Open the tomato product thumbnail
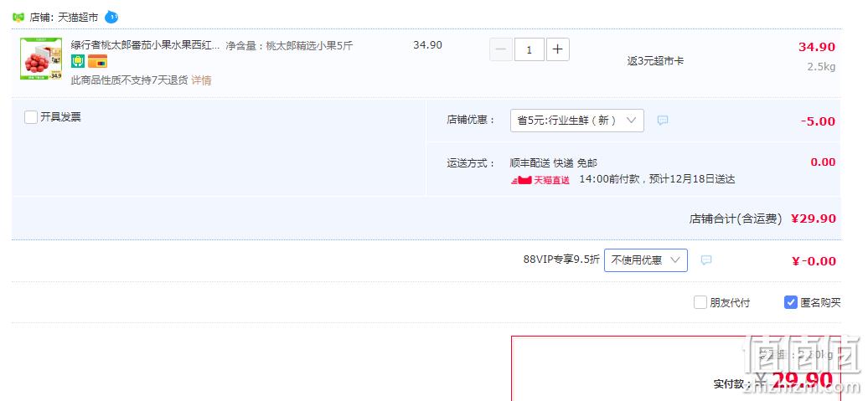868x401 pixels. (41, 59)
